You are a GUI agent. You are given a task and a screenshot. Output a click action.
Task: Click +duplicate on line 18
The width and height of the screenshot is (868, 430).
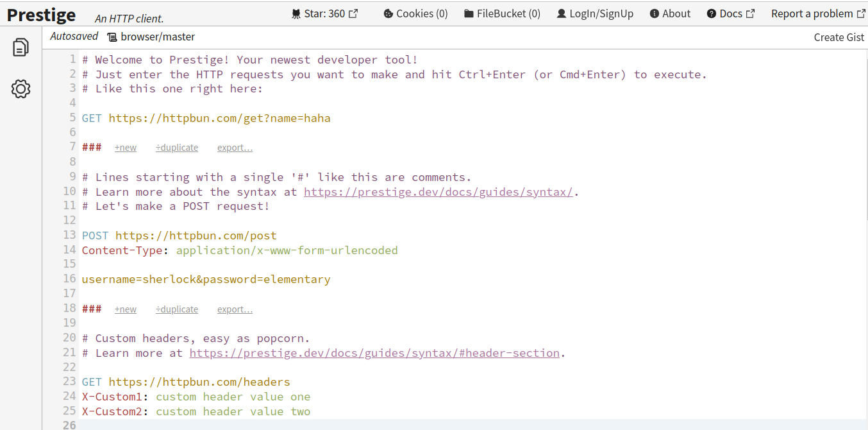click(177, 309)
